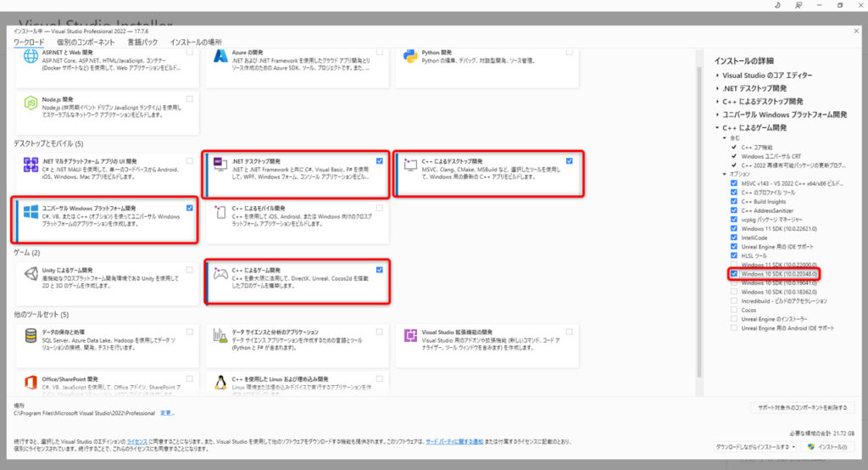868x470 pixels.
Task: Toggle the Unreal Engine 用の IDE サポート checkbox
Action: (x=734, y=247)
